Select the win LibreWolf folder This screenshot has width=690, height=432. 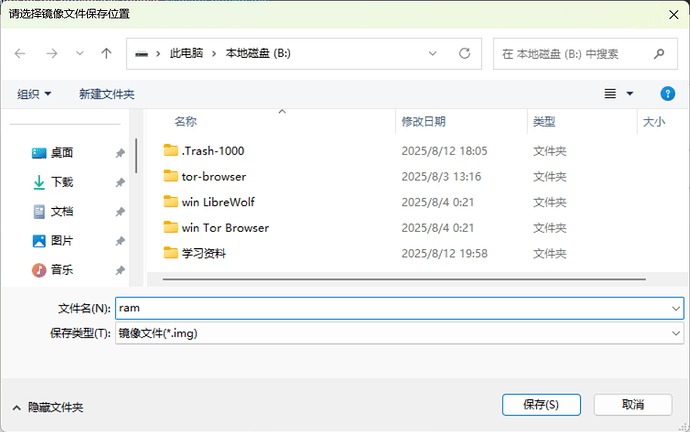click(218, 202)
